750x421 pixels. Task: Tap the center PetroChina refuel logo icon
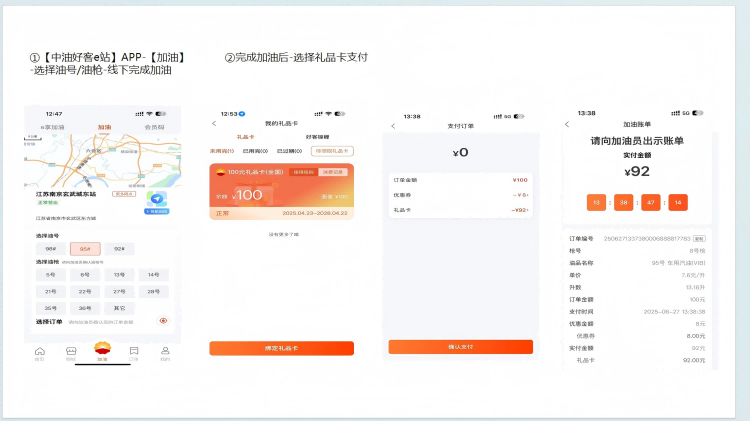(102, 349)
